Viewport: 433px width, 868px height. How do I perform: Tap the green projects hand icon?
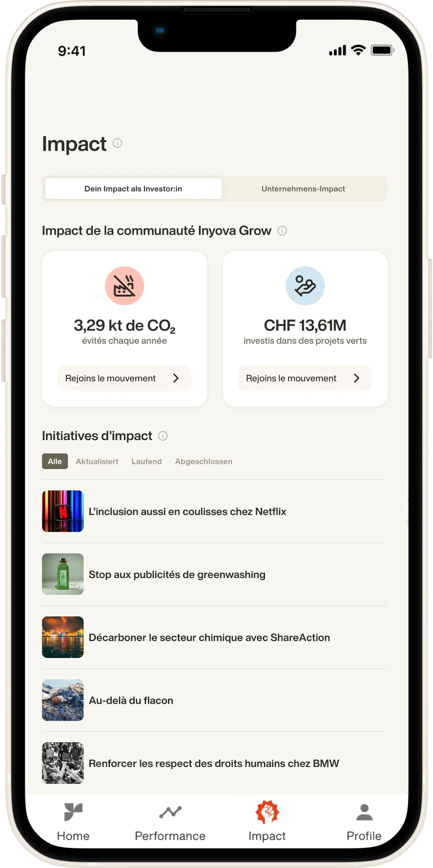[305, 286]
